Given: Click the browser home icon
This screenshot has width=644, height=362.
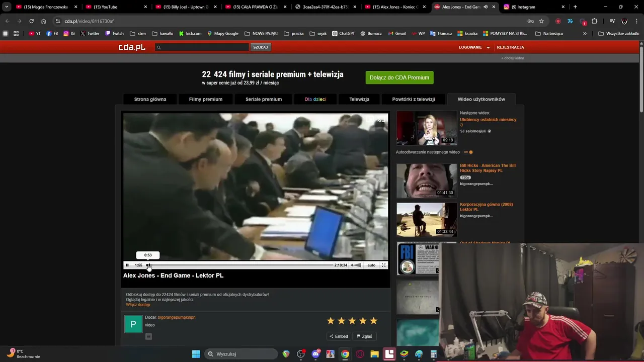Looking at the screenshot, I should (44, 21).
